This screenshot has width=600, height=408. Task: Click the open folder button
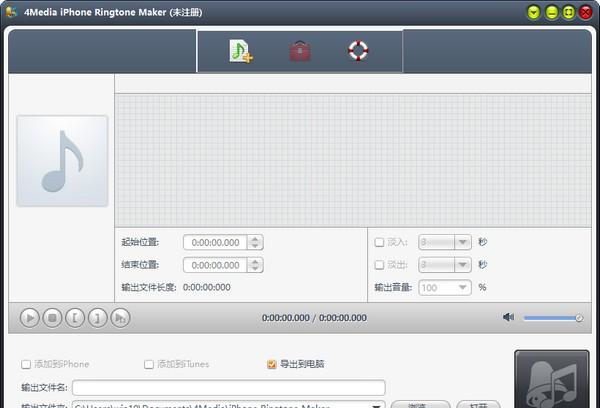click(479, 405)
